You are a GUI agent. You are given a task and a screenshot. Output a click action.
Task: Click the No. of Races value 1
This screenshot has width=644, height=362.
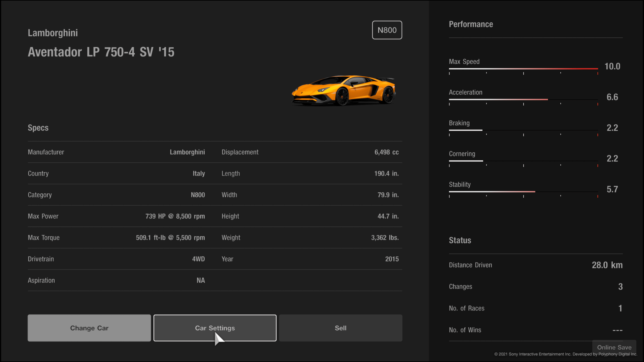click(621, 308)
